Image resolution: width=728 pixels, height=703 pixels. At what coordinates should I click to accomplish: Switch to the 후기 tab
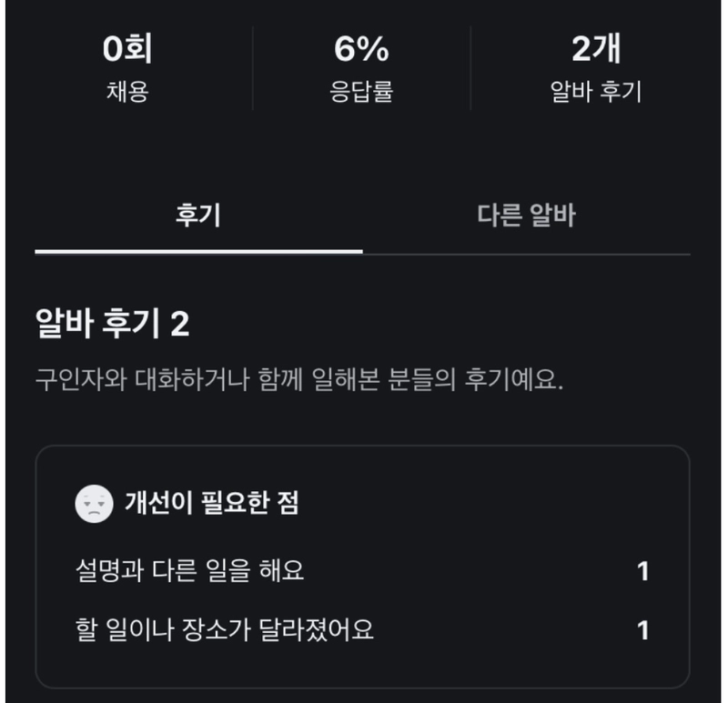pyautogui.click(x=198, y=216)
